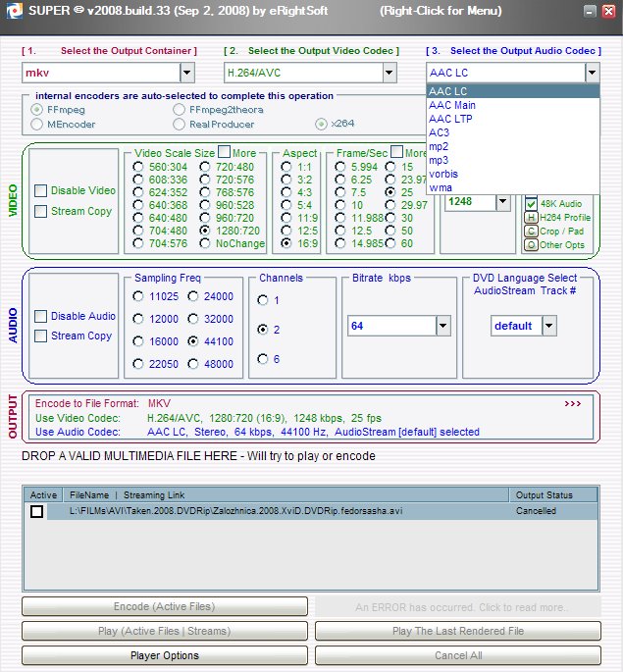This screenshot has height=672, width=623.
Task: Toggle 48K Audio checkbox
Action: coord(532,204)
